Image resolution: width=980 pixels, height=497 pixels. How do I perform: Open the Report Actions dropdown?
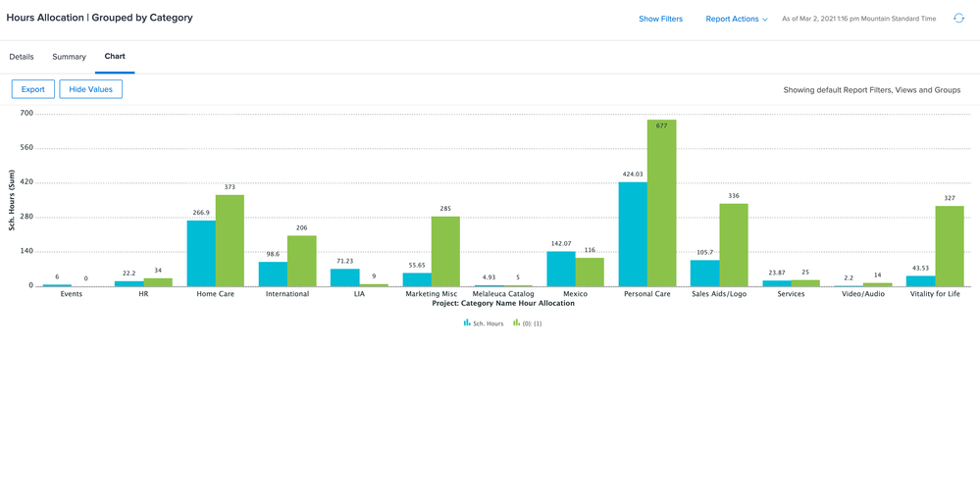(732, 19)
